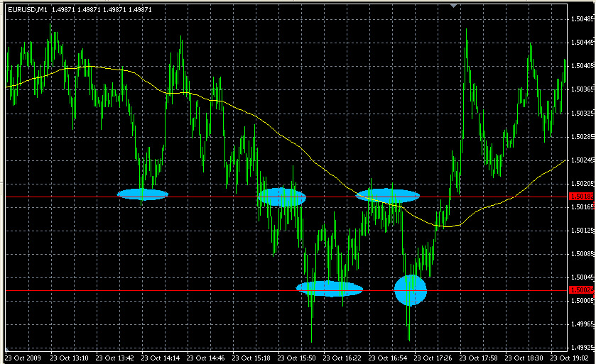The width and height of the screenshot is (596, 364).
Task: Click the 1.50245 price axis label
Action: 582,160
